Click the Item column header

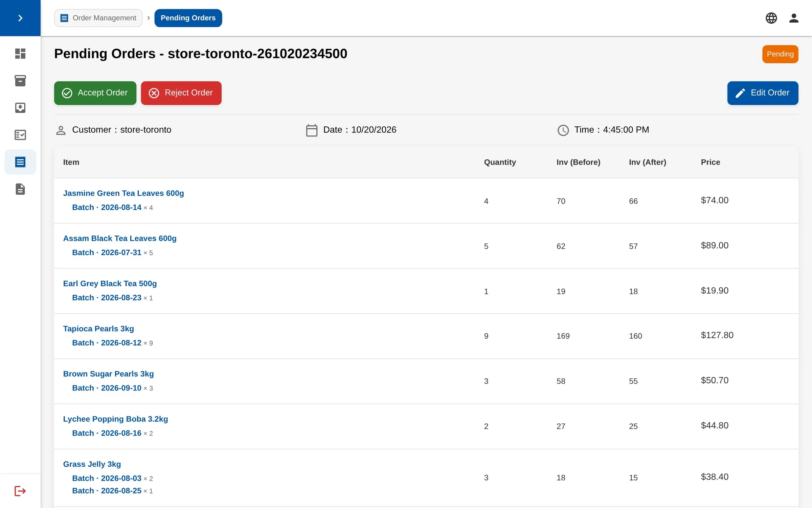click(71, 162)
